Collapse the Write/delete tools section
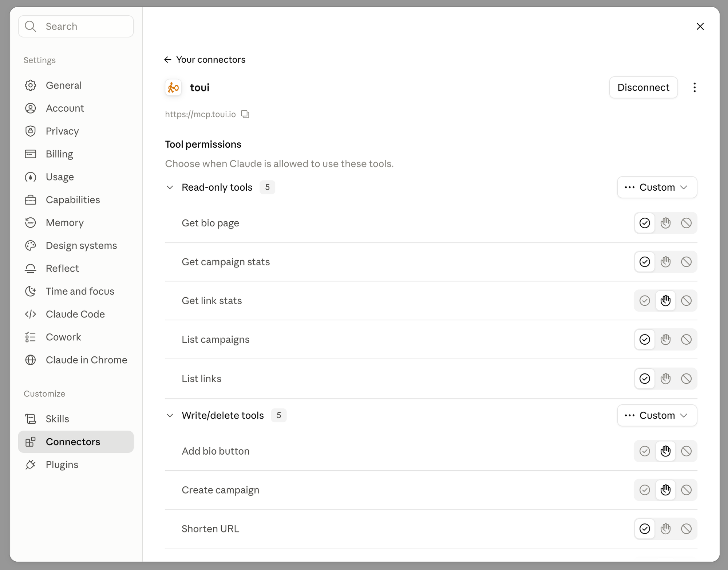The width and height of the screenshot is (728, 570). pos(170,415)
